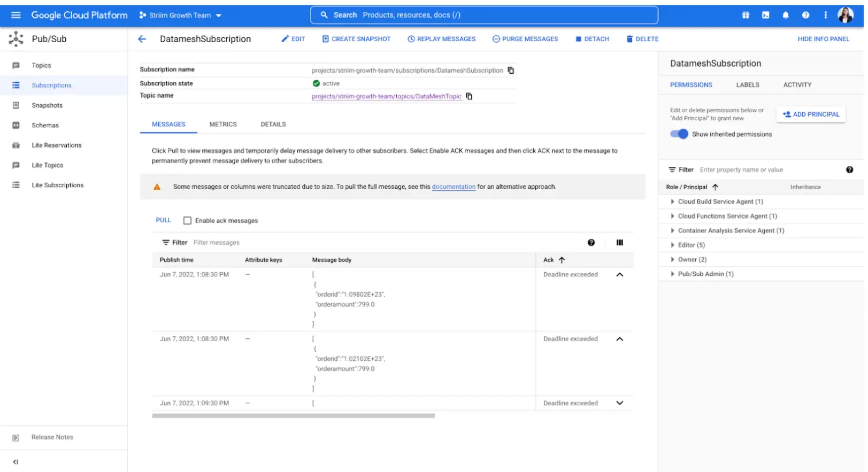The width and height of the screenshot is (868, 472).
Task: Click the back arrow next to DatameshSubscription
Action: coord(142,39)
